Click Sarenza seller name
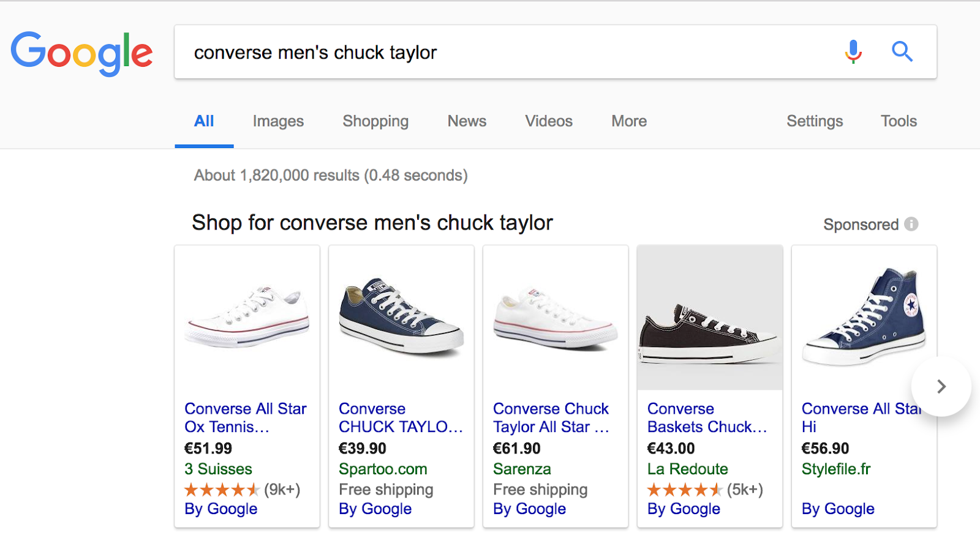Image resolution: width=980 pixels, height=549 pixels. (x=522, y=469)
